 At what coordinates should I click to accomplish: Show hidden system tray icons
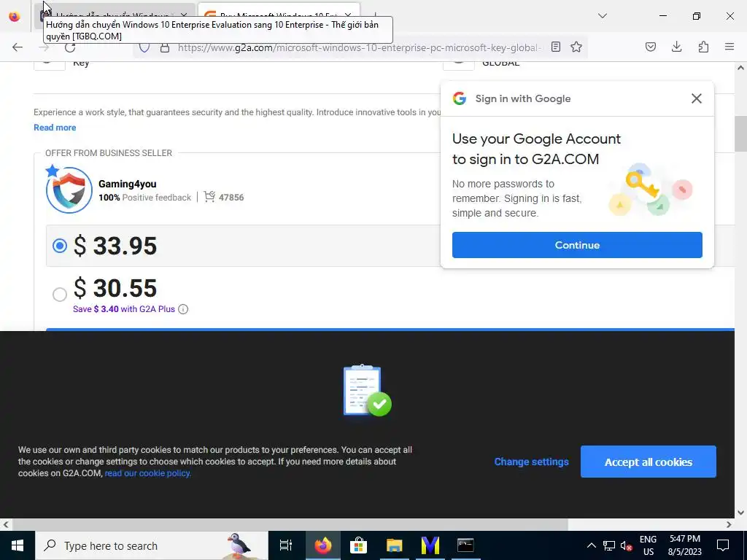591,545
